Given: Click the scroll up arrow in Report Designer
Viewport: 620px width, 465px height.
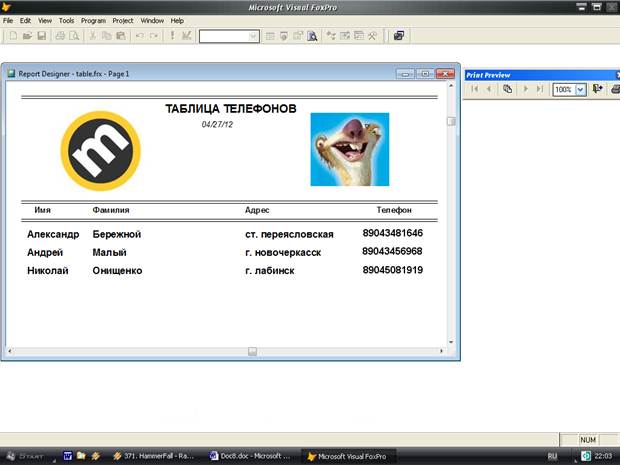Looking at the screenshot, I should point(451,85).
